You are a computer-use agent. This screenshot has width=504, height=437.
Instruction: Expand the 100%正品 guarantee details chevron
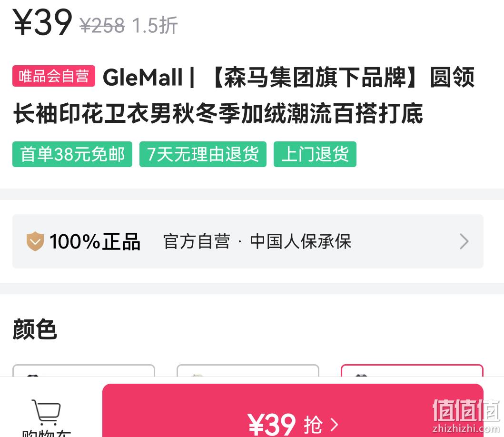(464, 241)
